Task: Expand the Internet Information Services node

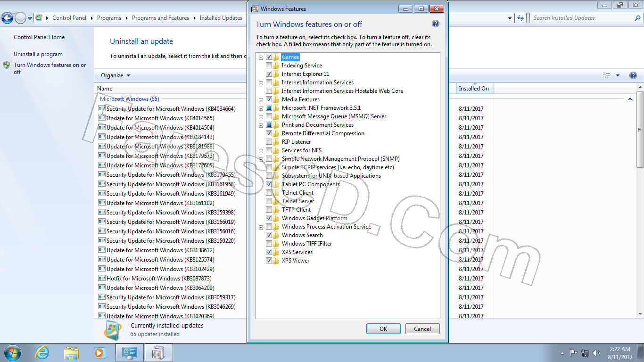Action: click(261, 83)
